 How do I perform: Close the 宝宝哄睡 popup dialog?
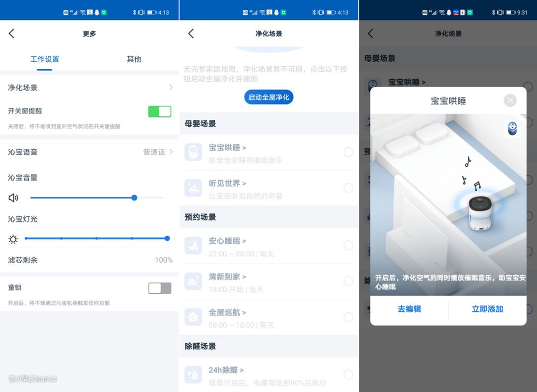click(510, 100)
